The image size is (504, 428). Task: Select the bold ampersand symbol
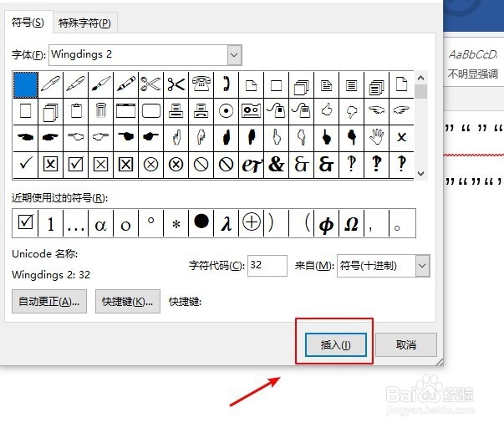(277, 165)
